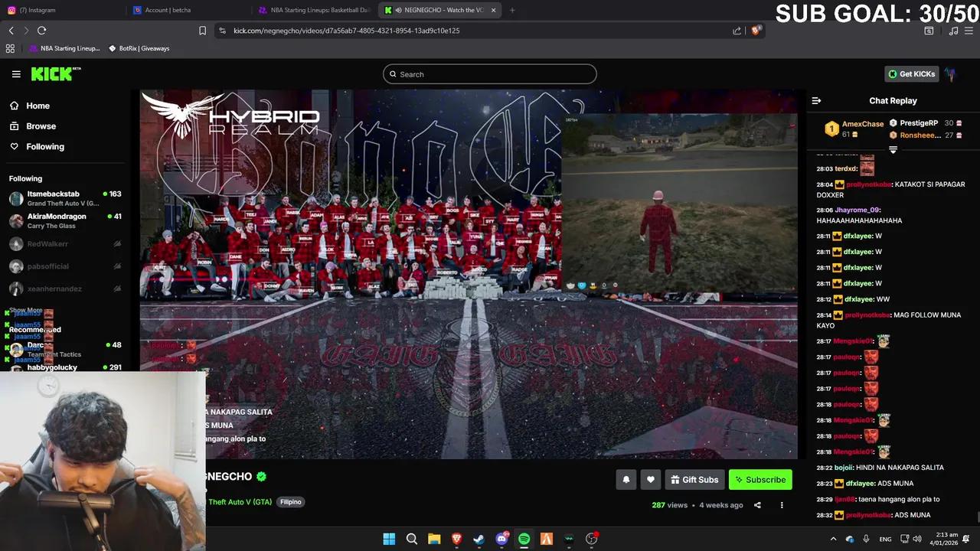Expand the gift leaderboard chevron
The height and width of the screenshot is (551, 980).
pyautogui.click(x=893, y=150)
